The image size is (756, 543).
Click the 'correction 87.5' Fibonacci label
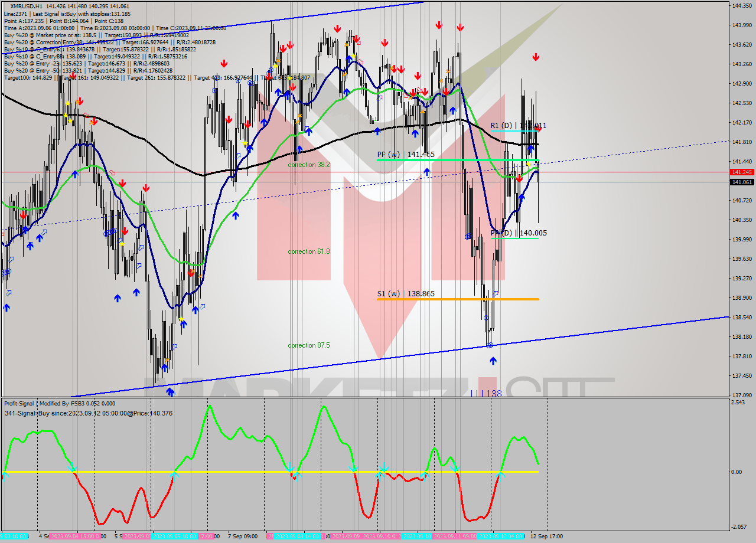309,345
